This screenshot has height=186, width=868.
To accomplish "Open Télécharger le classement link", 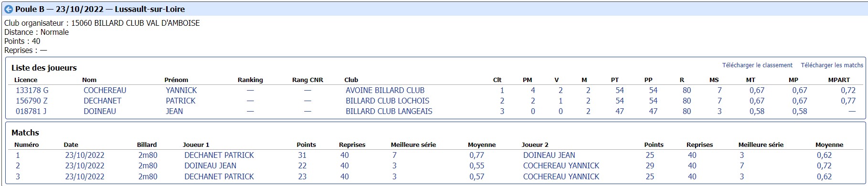I will [757, 65].
